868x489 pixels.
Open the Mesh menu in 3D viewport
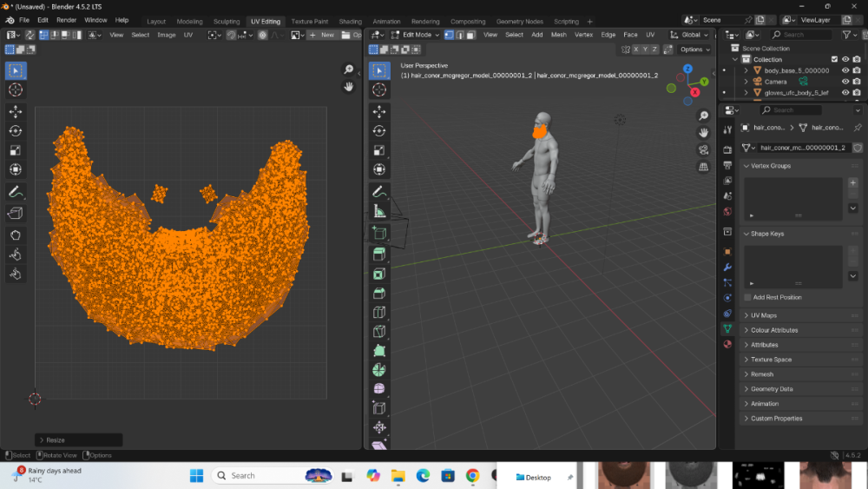tap(558, 35)
